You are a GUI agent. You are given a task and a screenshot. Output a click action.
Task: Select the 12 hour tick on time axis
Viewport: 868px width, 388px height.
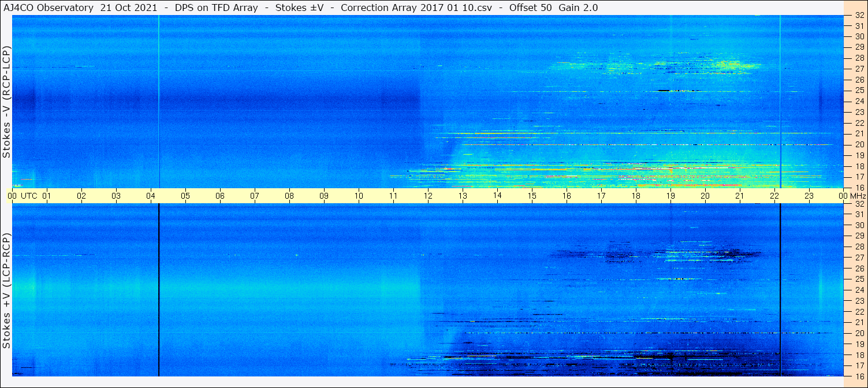pyautogui.click(x=428, y=196)
